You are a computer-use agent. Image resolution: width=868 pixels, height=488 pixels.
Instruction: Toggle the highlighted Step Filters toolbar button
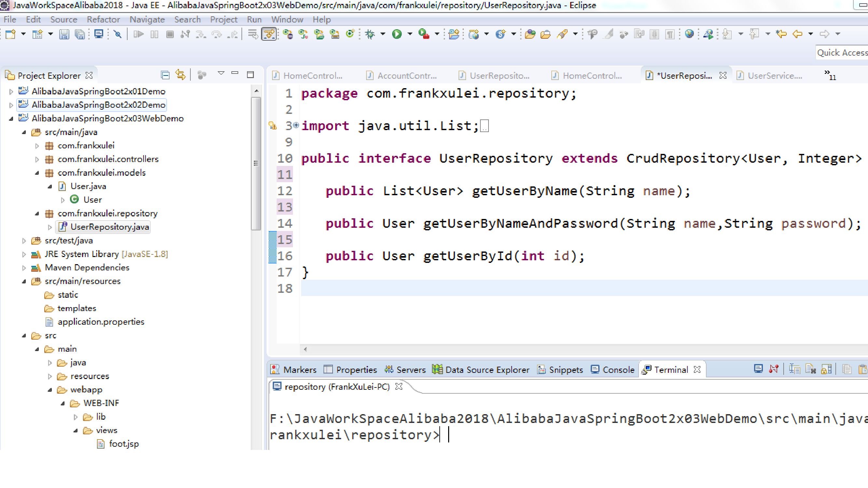click(269, 34)
